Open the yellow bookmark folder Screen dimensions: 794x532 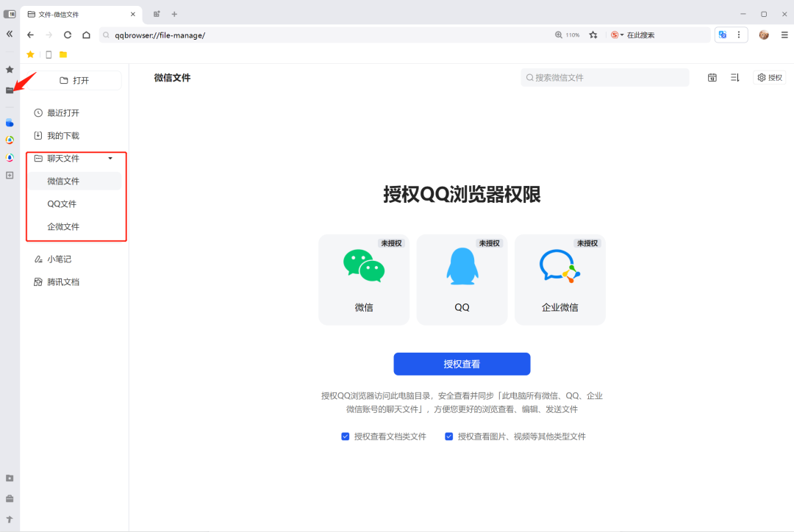click(63, 54)
